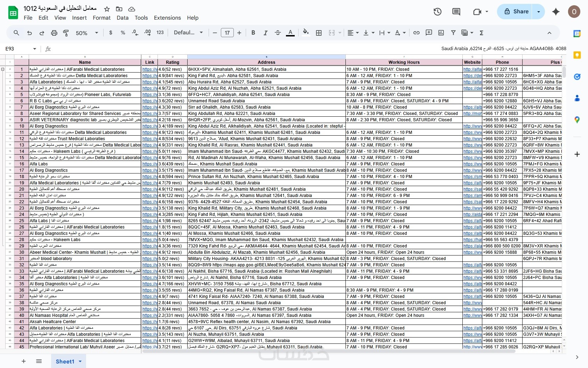Collapse the row group toggle
Viewport: 588px width, 368px height.
[x=3, y=69]
